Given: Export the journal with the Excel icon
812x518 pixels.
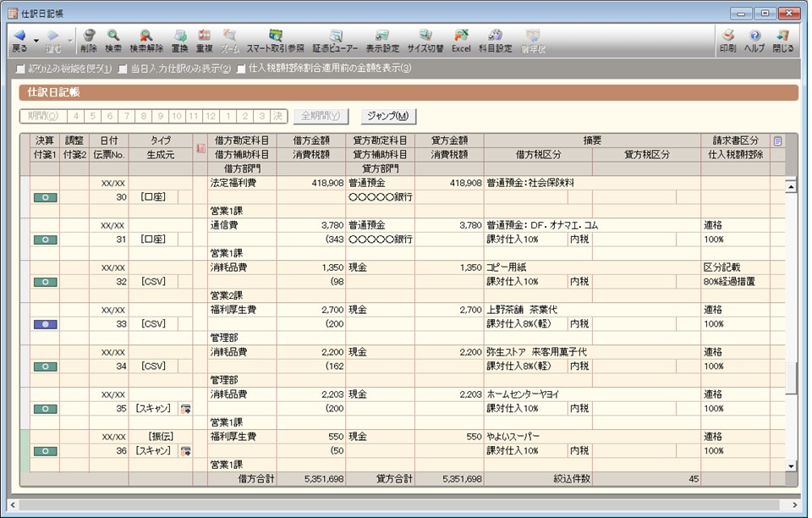Looking at the screenshot, I should point(461,40).
